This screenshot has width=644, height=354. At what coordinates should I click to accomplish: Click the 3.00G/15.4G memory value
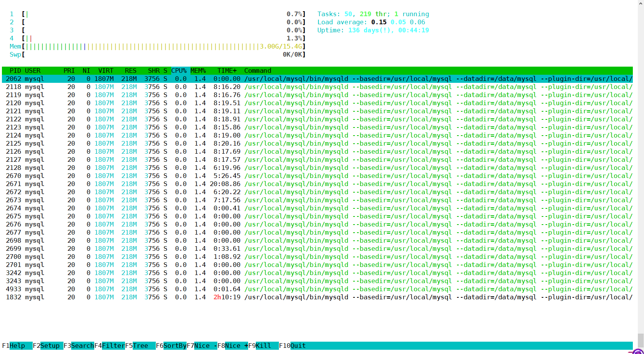[281, 46]
